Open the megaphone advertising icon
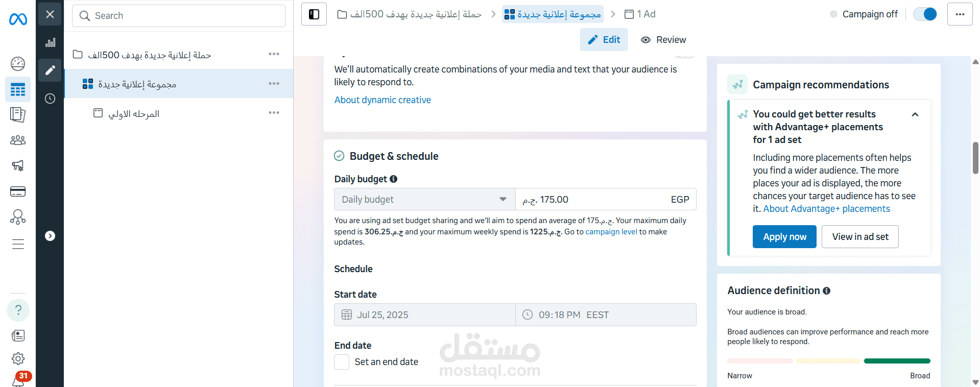Screen dimensions: 980x387 [x=18, y=165]
